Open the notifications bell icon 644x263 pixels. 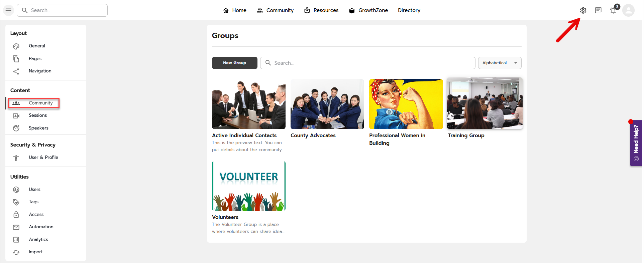[x=613, y=10]
